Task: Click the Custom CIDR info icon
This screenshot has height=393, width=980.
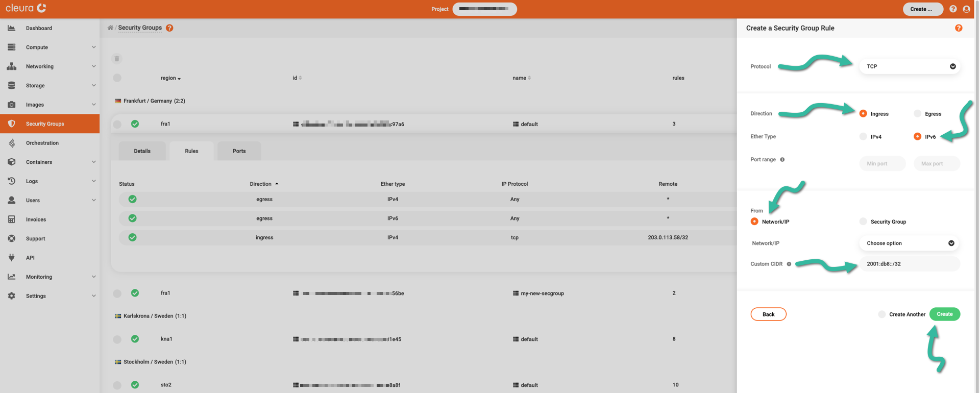Action: pos(789,264)
